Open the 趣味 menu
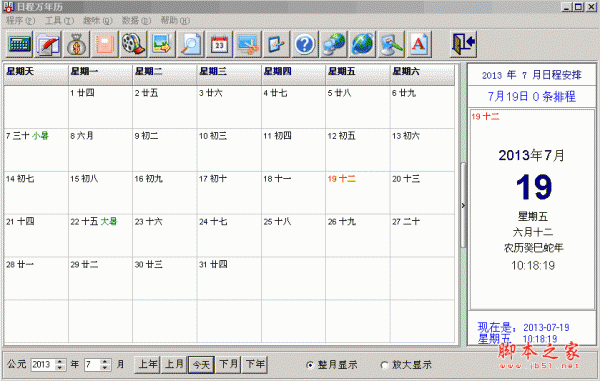 coord(98,20)
